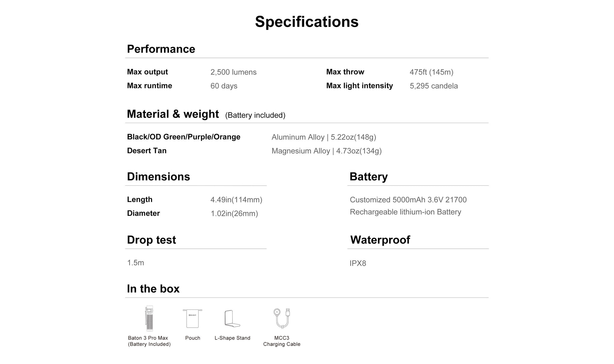Select the L-Shape Stand icon

pyautogui.click(x=232, y=319)
